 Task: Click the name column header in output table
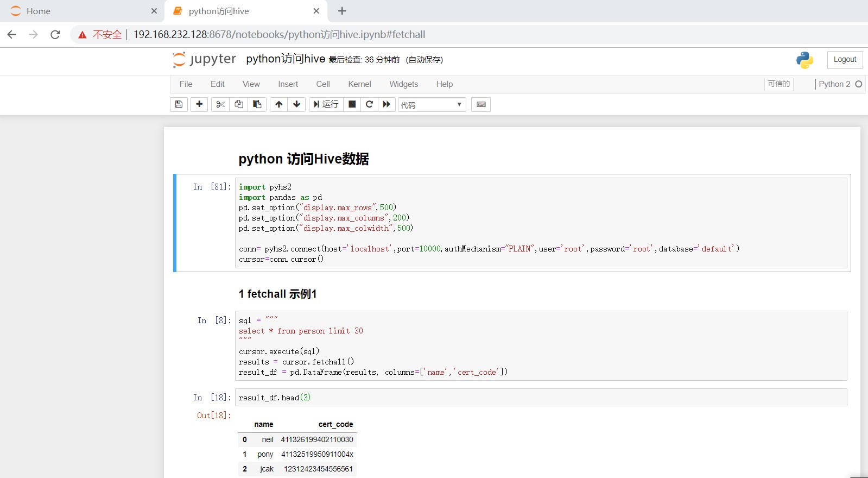click(x=264, y=424)
